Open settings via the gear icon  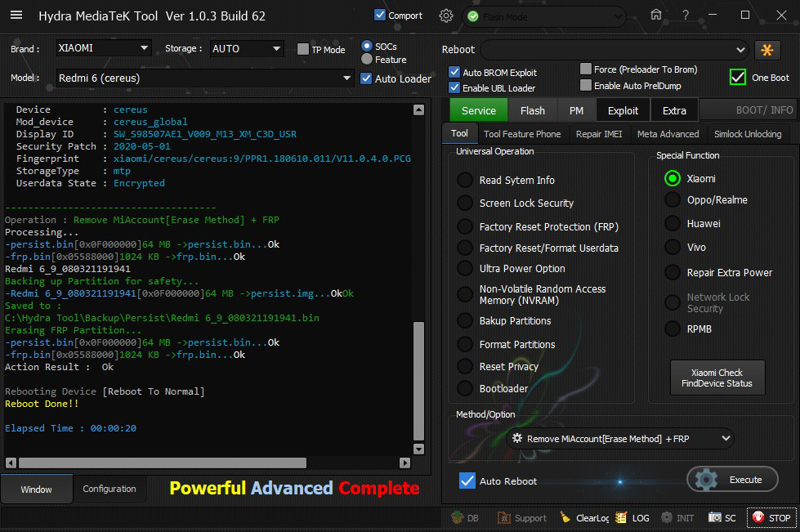[445, 16]
